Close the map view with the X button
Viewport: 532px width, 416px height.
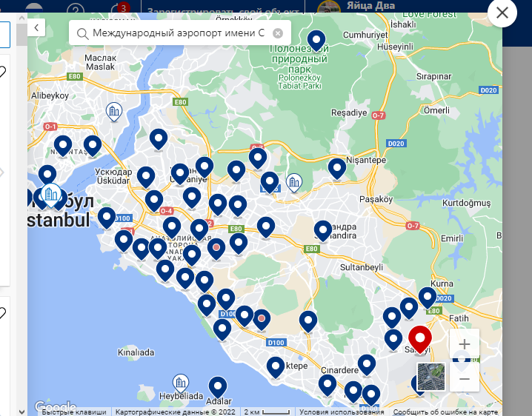click(x=502, y=13)
